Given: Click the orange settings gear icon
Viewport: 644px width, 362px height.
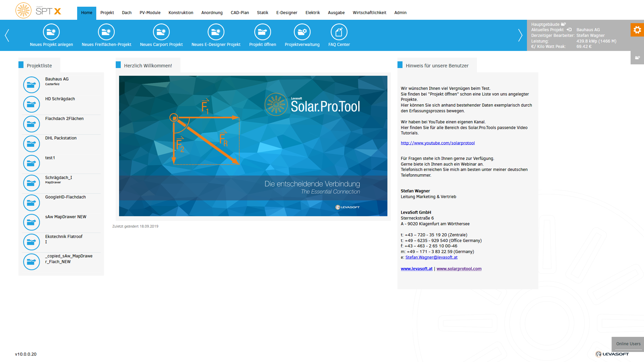Looking at the screenshot, I should coord(637,30).
